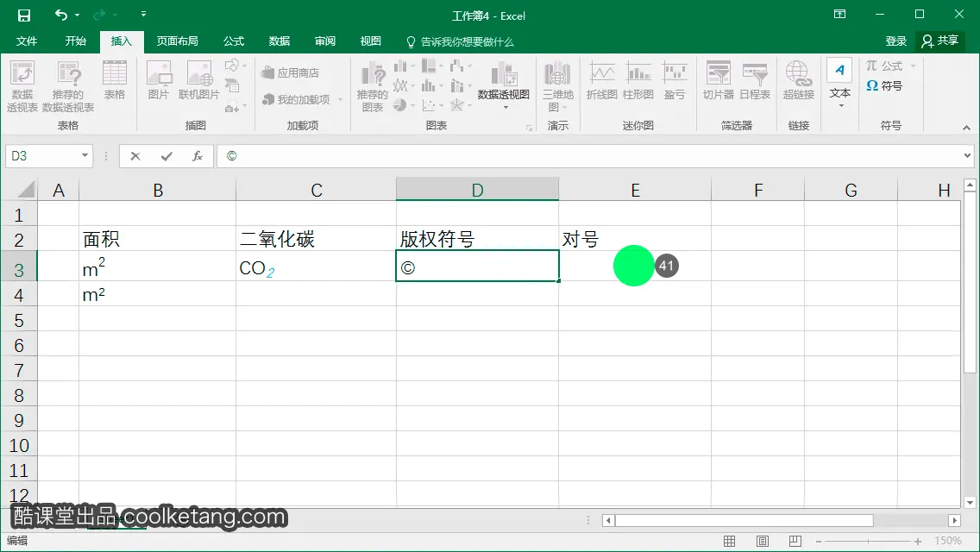Switch to the 视图 ribbon tab
The width and height of the screenshot is (980, 552).
(371, 41)
